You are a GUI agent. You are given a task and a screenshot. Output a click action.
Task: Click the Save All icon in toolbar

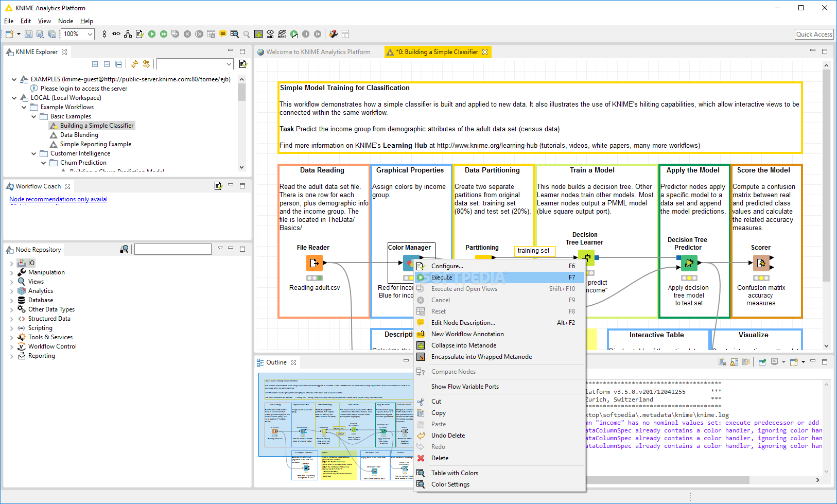[x=52, y=34]
